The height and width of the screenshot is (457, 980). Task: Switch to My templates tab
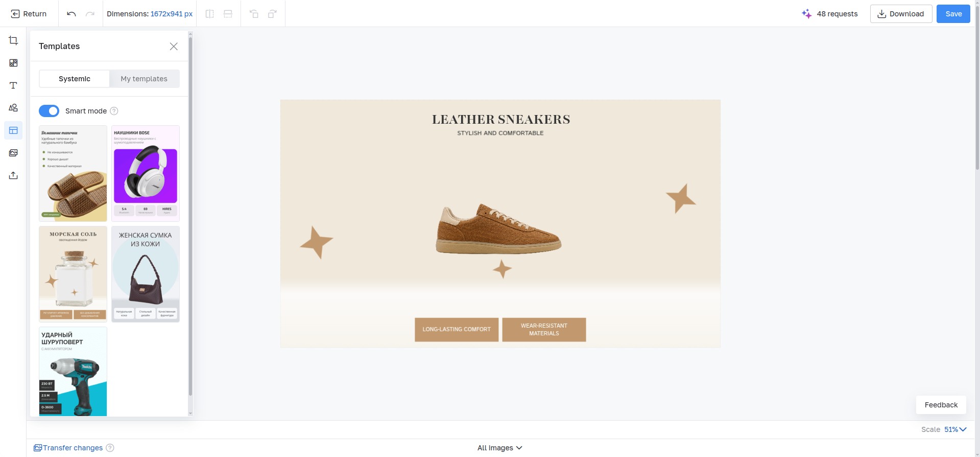(144, 79)
